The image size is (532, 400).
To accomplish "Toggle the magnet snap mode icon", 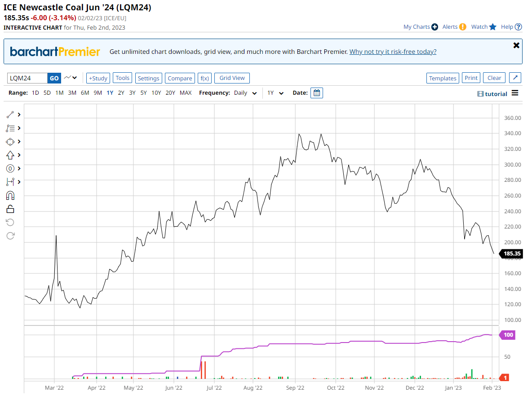I will [x=10, y=195].
